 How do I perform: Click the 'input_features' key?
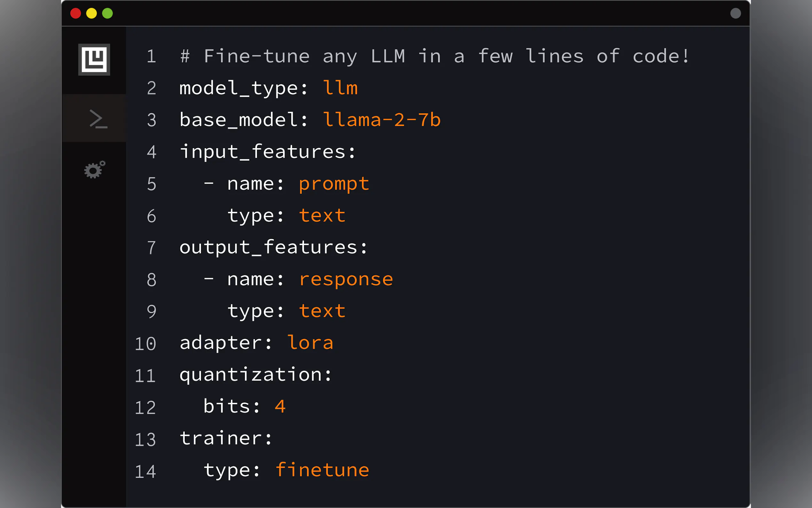click(x=267, y=152)
